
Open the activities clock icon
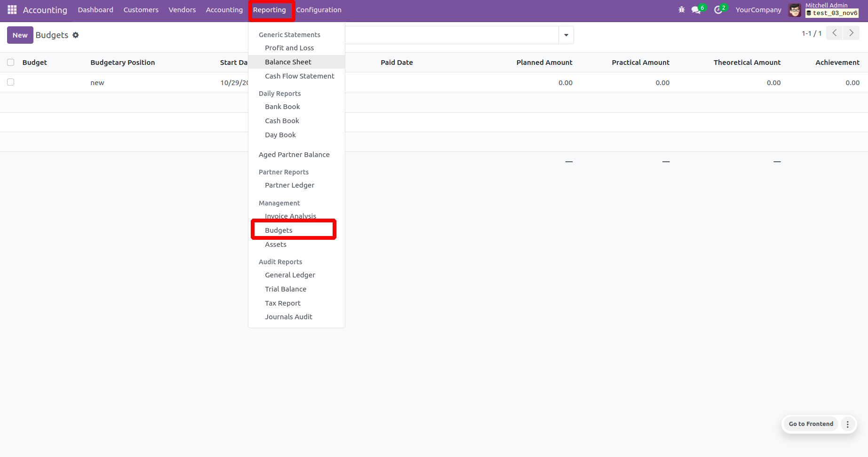point(718,10)
